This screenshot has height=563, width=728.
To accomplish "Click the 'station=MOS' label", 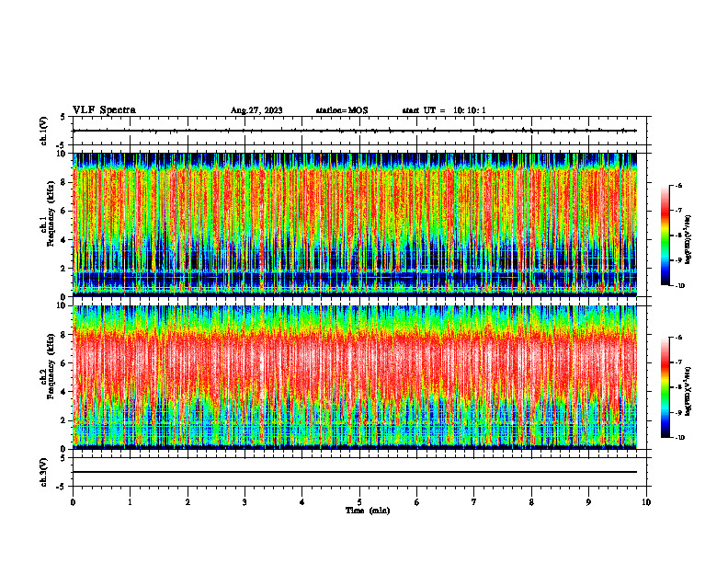I will [x=342, y=110].
